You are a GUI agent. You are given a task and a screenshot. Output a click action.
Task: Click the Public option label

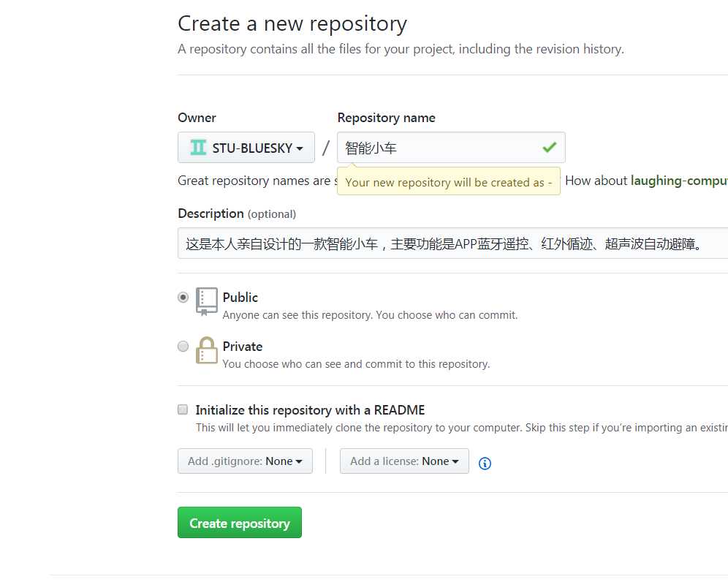point(240,298)
